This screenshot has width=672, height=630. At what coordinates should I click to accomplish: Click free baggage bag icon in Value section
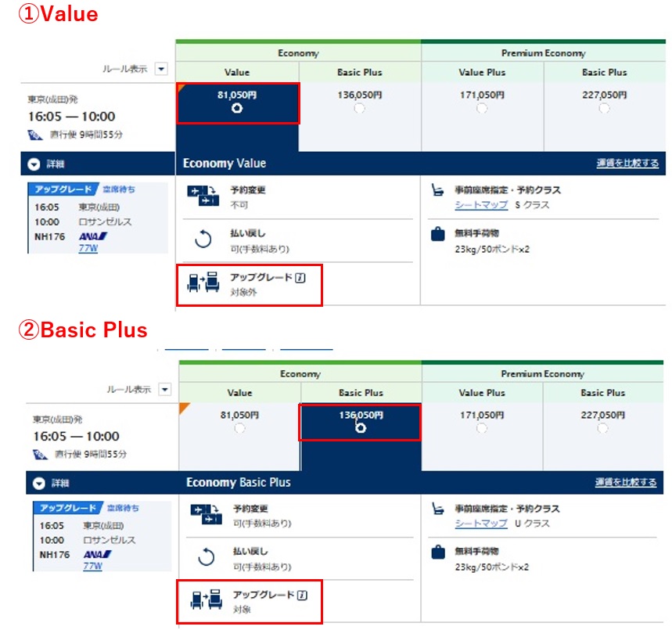[437, 234]
